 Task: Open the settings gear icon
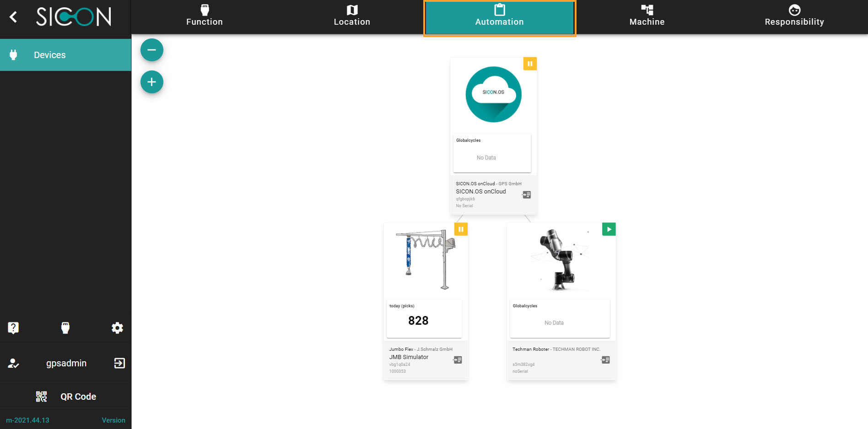click(x=117, y=327)
